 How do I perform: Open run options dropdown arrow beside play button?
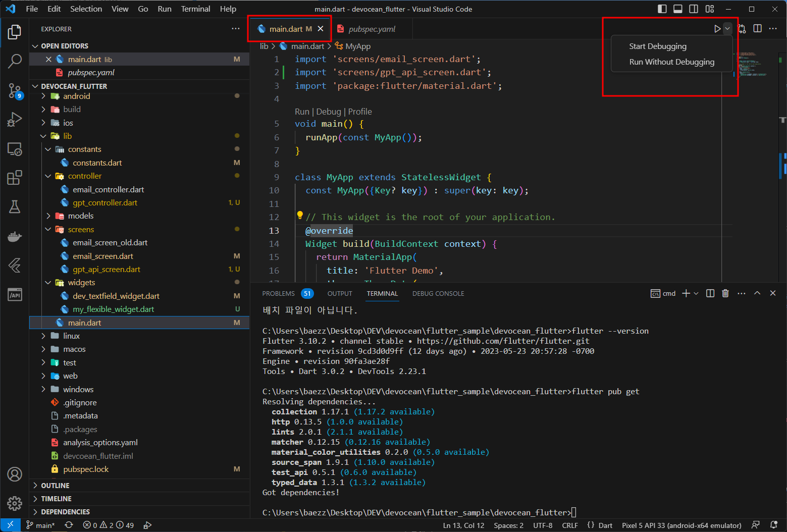point(727,29)
